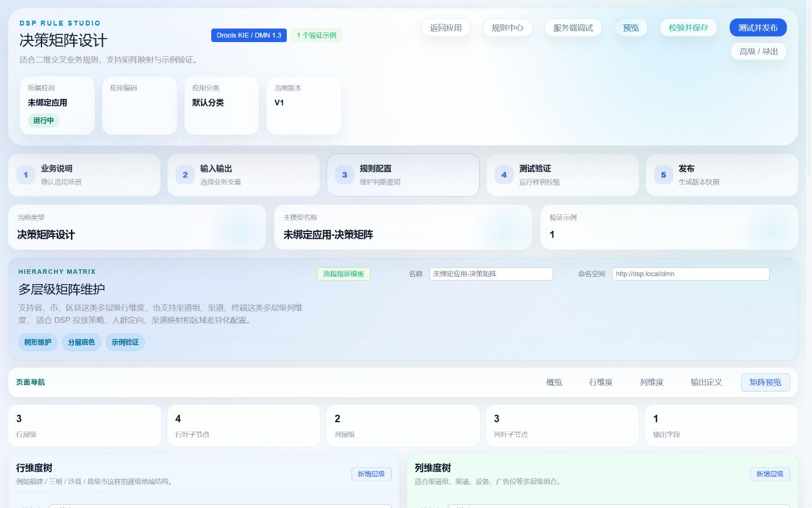Click the 当前类型 决策矩阵设计 card
The width and height of the screenshot is (812, 508).
137,227
